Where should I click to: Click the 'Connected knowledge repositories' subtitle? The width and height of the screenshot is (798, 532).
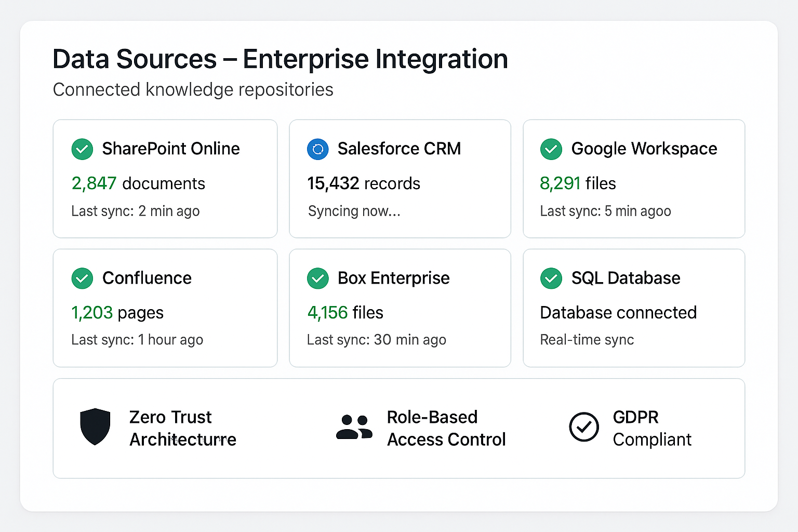[x=193, y=90]
